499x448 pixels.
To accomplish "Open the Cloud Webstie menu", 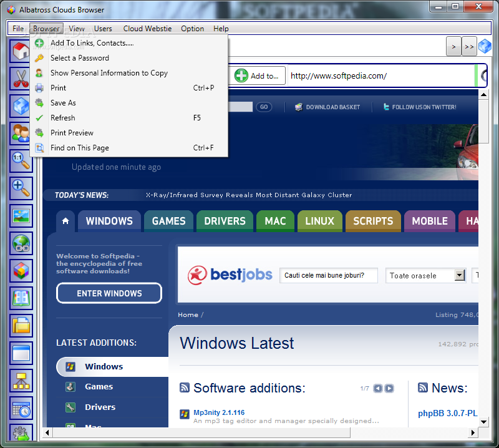I will click(x=147, y=29).
